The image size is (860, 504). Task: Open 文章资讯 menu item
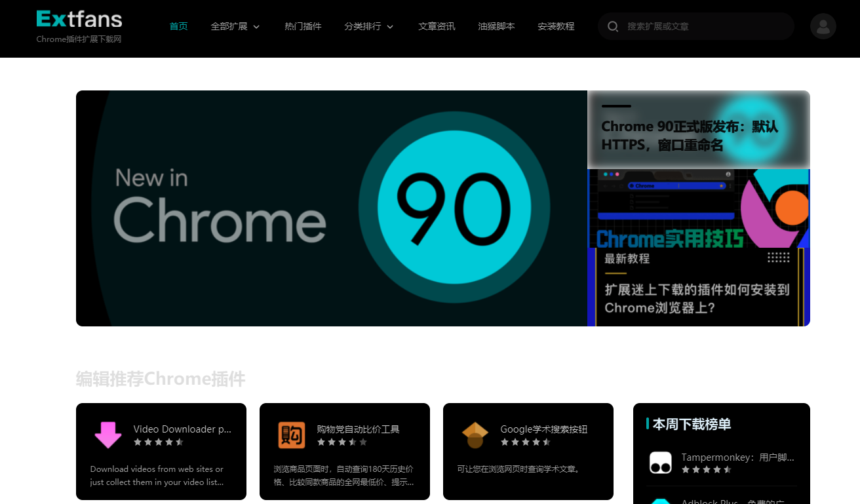click(x=437, y=26)
